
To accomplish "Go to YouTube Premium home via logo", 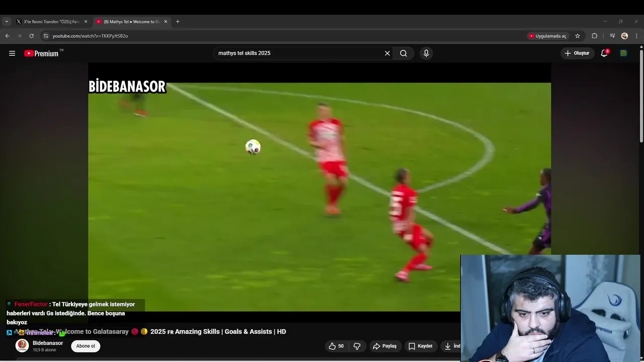I will tap(41, 53).
